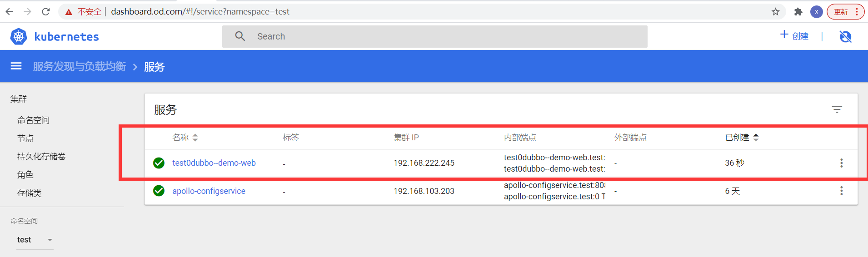Sort services by 名称 column arrows

pos(195,138)
